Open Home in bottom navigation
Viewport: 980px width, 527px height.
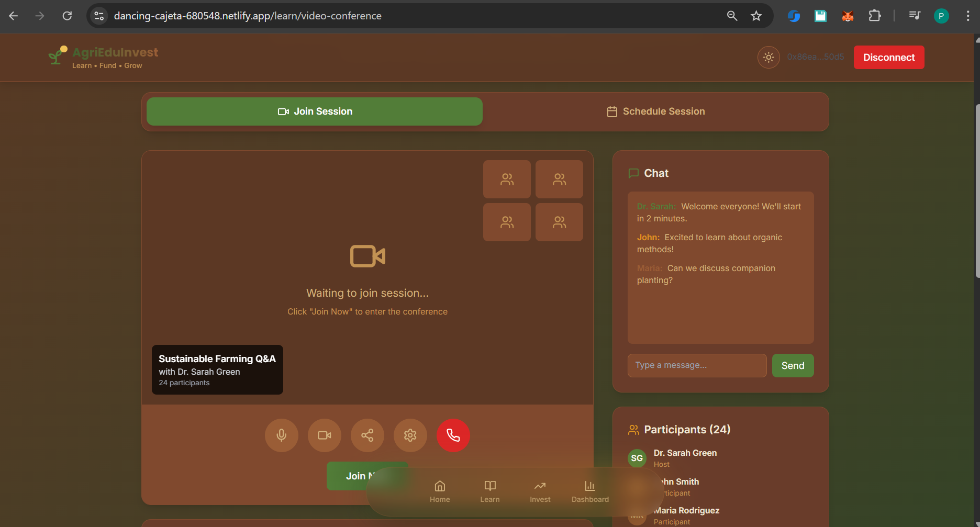tap(440, 491)
